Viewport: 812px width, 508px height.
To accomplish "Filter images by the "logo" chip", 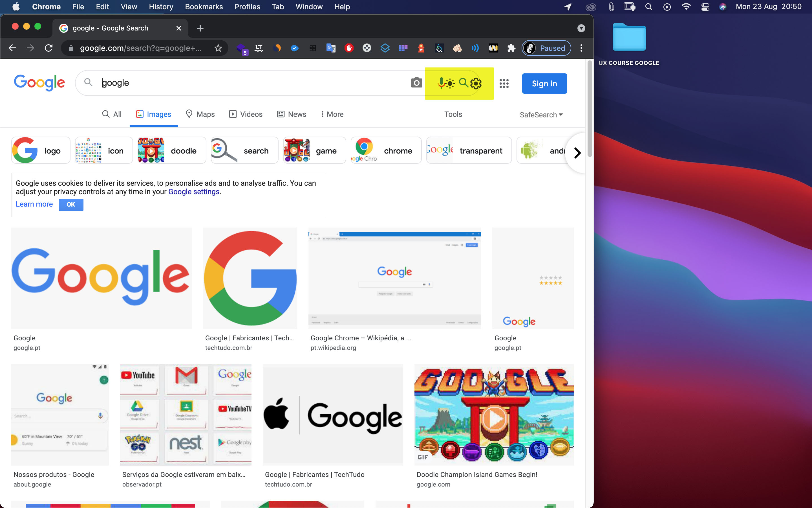I will click(41, 150).
